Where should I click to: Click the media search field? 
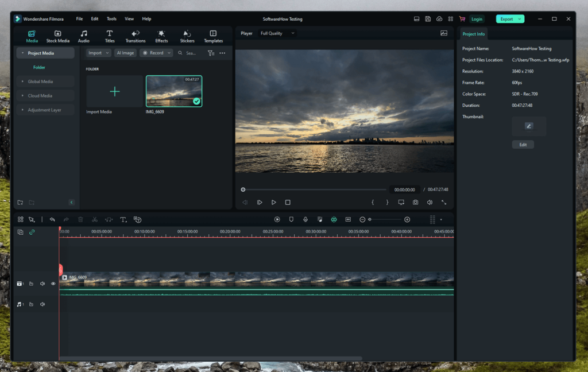click(191, 53)
